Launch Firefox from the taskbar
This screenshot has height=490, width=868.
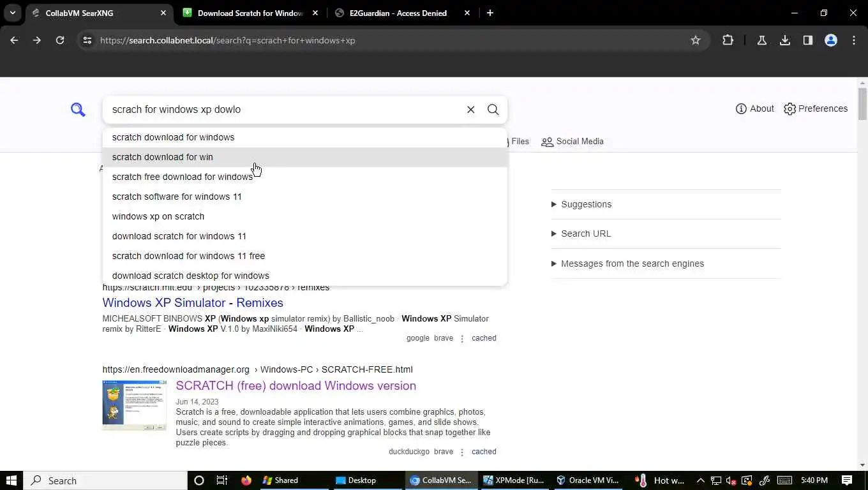coord(246,480)
